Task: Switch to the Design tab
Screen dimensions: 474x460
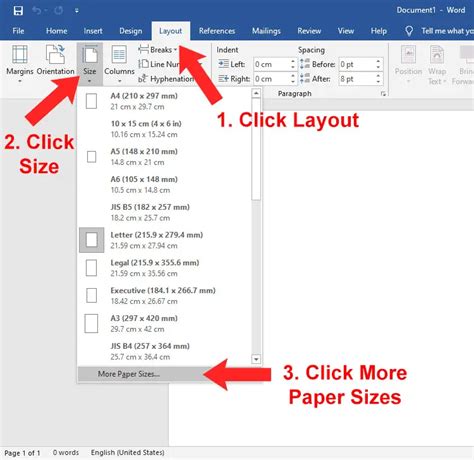Action: (130, 31)
